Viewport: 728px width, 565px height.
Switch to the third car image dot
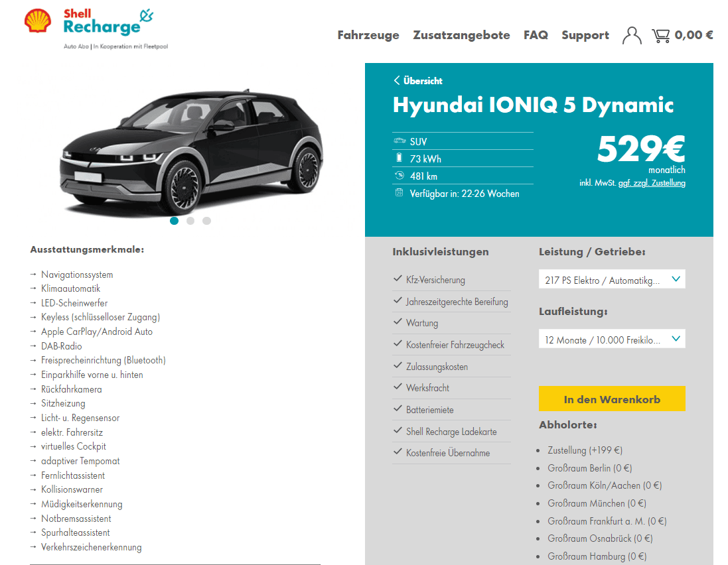[x=206, y=221]
